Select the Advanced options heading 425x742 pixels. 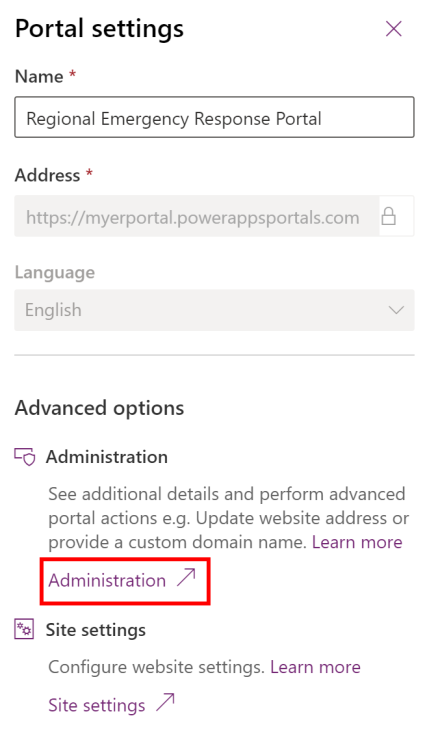pyautogui.click(x=99, y=408)
